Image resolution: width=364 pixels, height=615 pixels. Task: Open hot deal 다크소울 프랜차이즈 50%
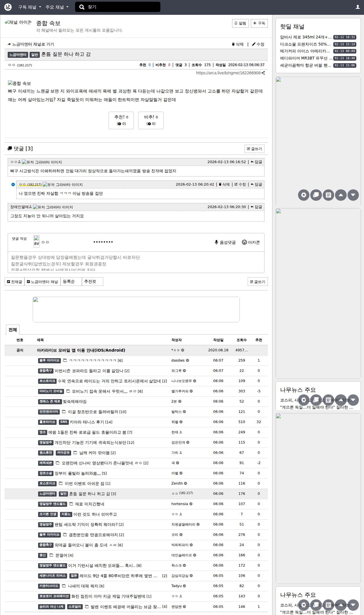(306, 44)
